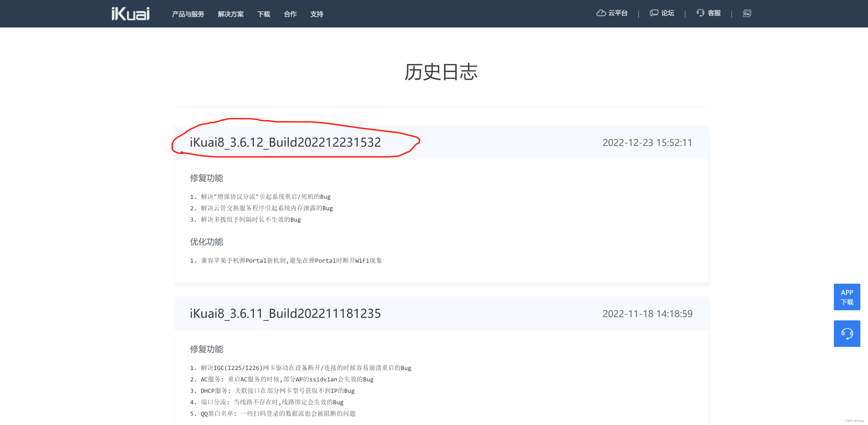Viewport: 868px width, 425px height.
Task: Open the floating APP 下载 panel
Action: point(847,297)
